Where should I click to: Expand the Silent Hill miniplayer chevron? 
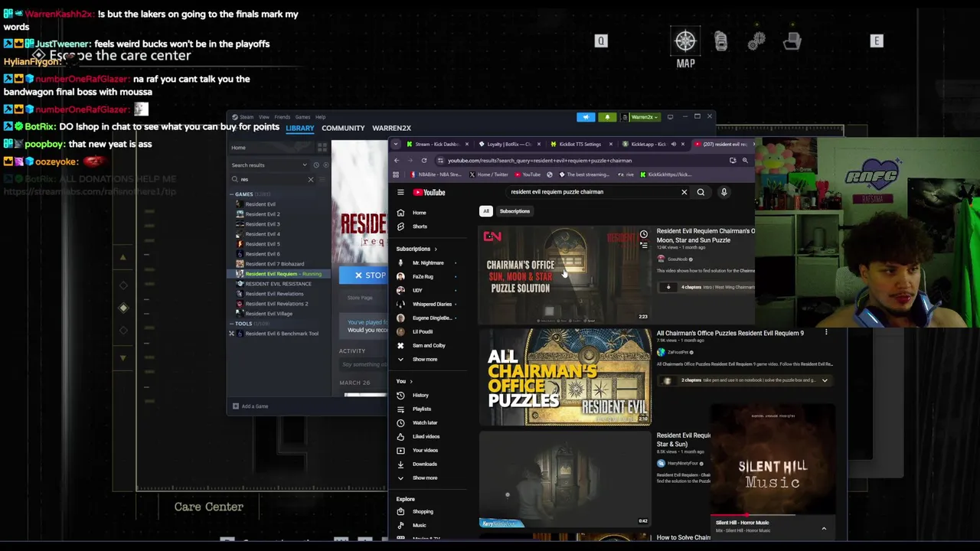pos(824,528)
